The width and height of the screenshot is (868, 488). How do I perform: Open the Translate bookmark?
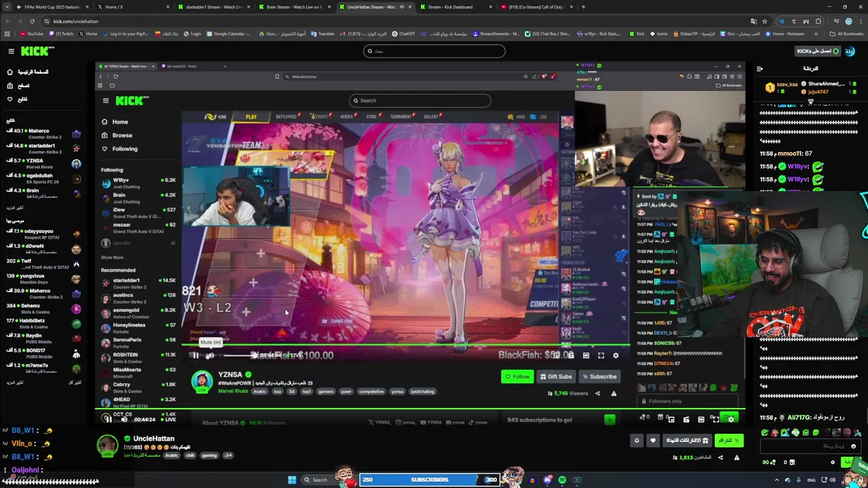pyautogui.click(x=323, y=34)
